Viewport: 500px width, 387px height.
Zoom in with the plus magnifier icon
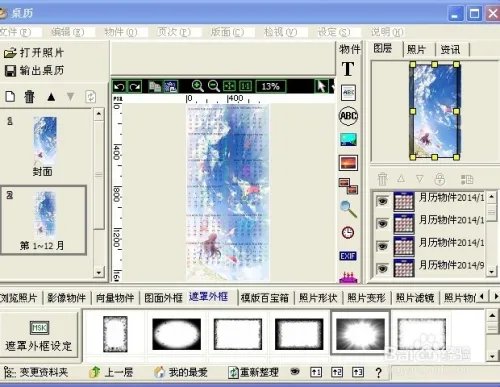click(x=198, y=86)
